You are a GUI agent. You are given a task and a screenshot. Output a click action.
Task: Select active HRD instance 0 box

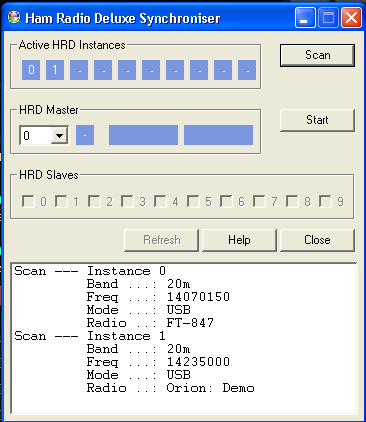tap(31, 70)
